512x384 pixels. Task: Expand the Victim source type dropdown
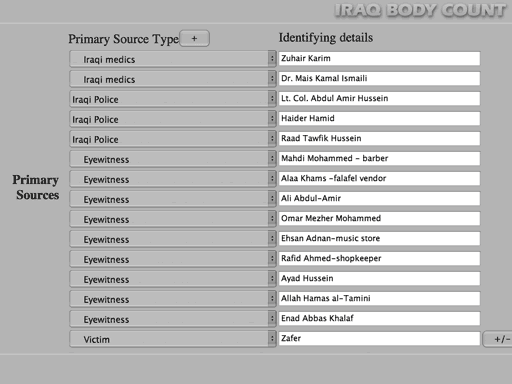pos(173,339)
